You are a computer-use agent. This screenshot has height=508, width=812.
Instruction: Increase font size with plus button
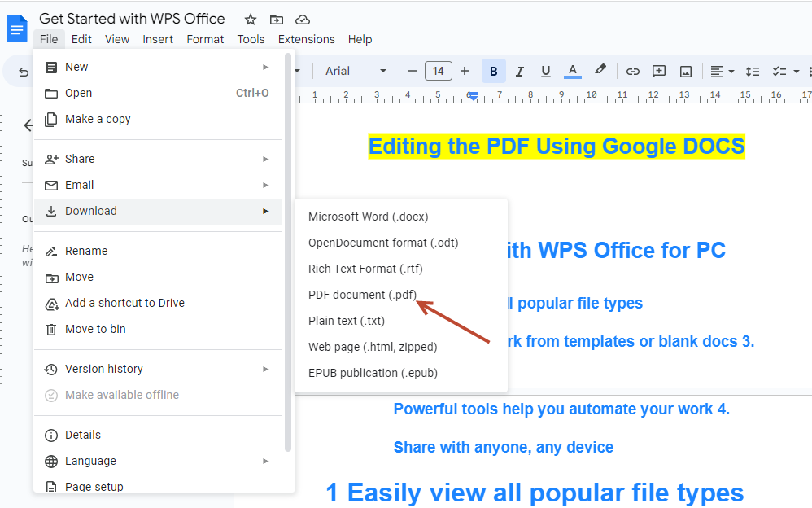click(465, 71)
